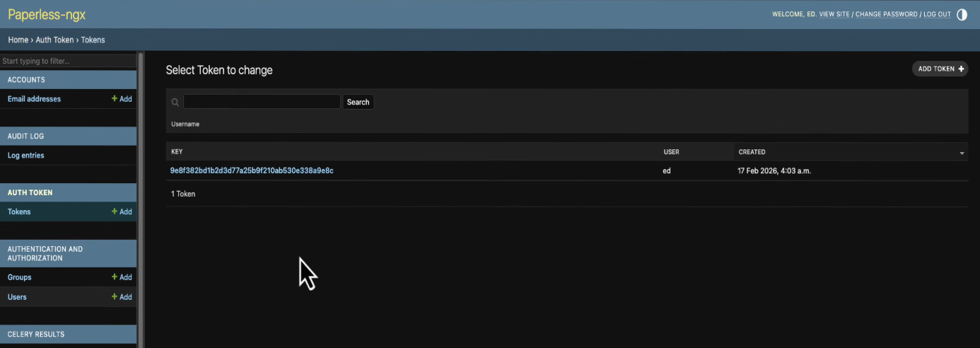
Task: Sort tokens by Key column header
Action: (177, 152)
